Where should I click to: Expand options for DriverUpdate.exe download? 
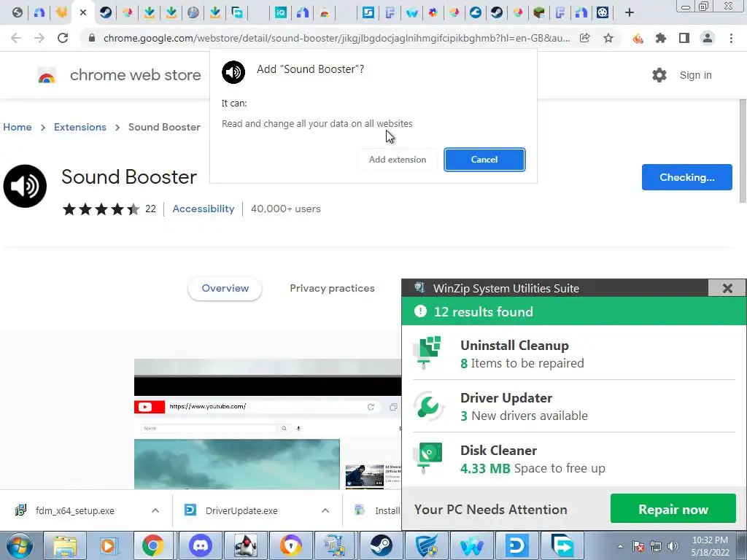click(325, 510)
